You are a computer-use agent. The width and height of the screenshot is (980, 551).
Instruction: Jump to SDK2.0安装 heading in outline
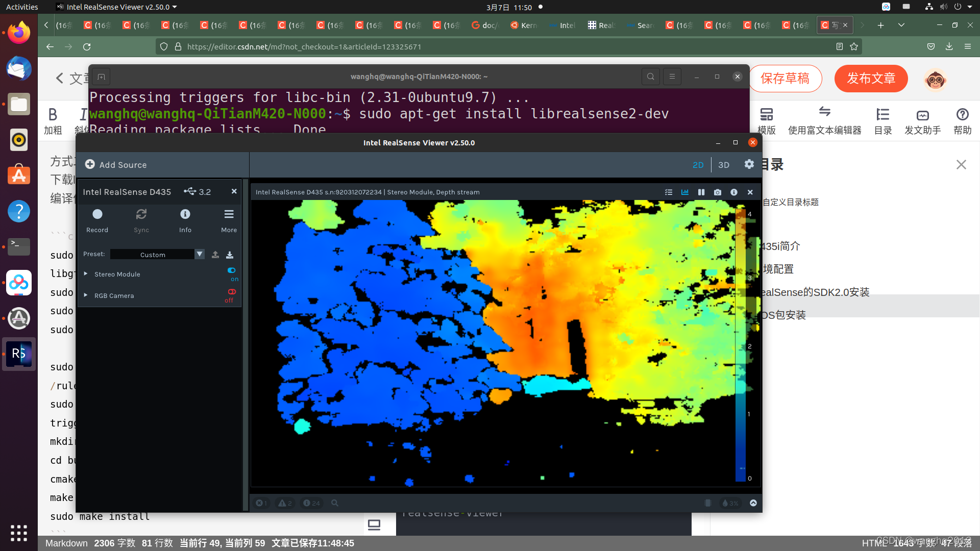pos(815,292)
